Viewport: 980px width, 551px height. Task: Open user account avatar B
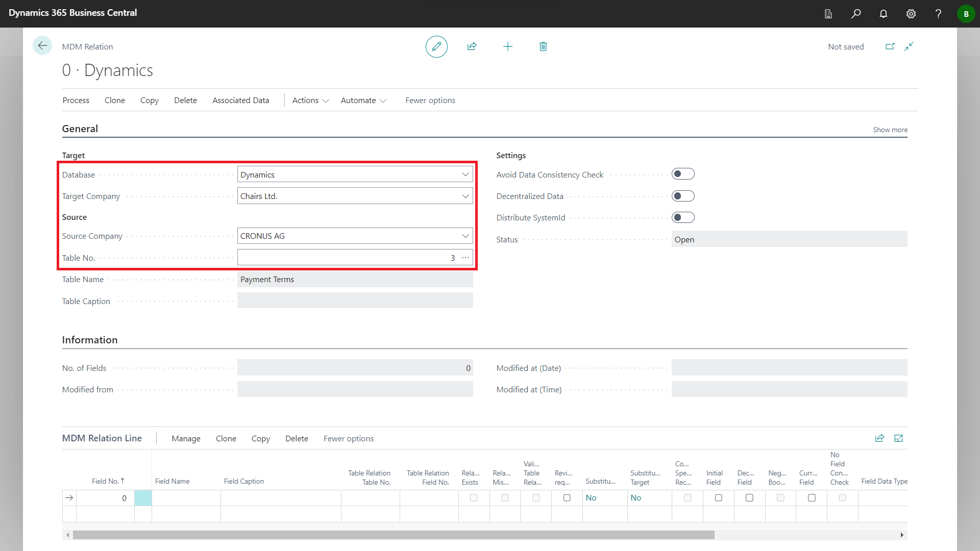(x=966, y=14)
